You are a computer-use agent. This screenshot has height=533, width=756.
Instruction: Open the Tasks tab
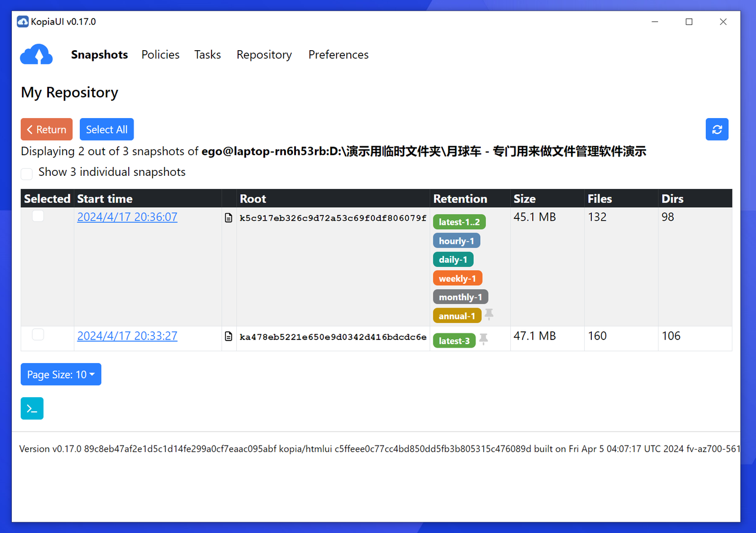pyautogui.click(x=207, y=54)
